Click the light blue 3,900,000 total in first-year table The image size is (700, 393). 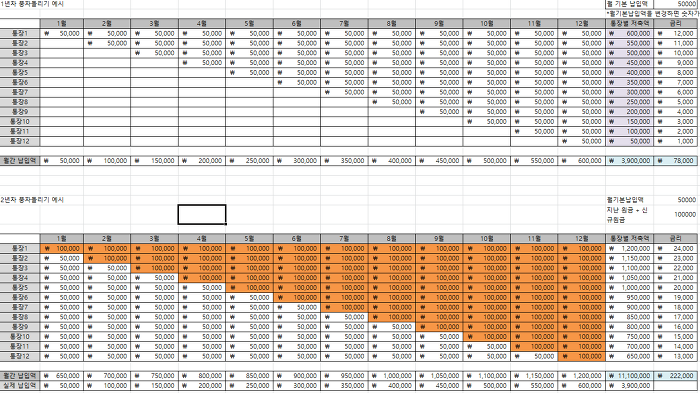pyautogui.click(x=629, y=161)
